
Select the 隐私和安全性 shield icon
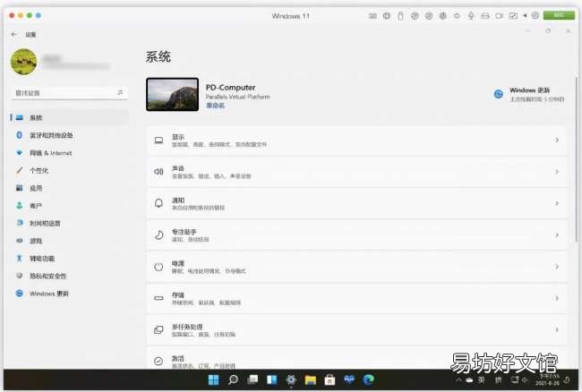coord(20,276)
